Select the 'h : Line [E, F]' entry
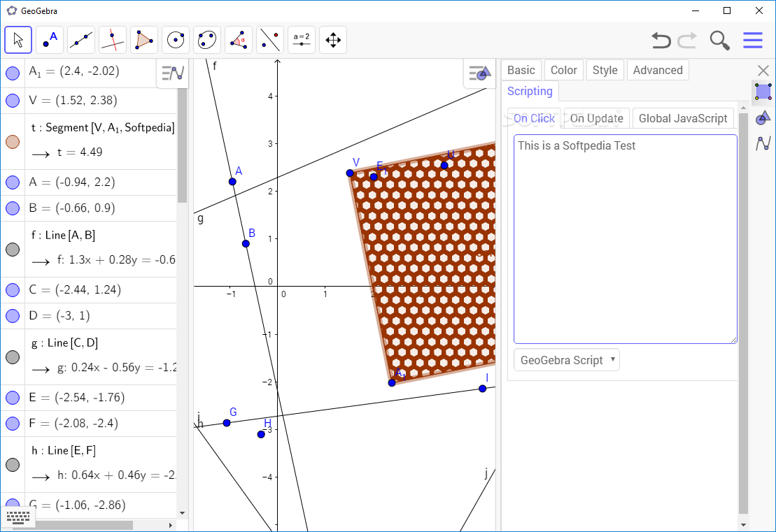Viewport: 776px width, 532px height. pos(64,450)
